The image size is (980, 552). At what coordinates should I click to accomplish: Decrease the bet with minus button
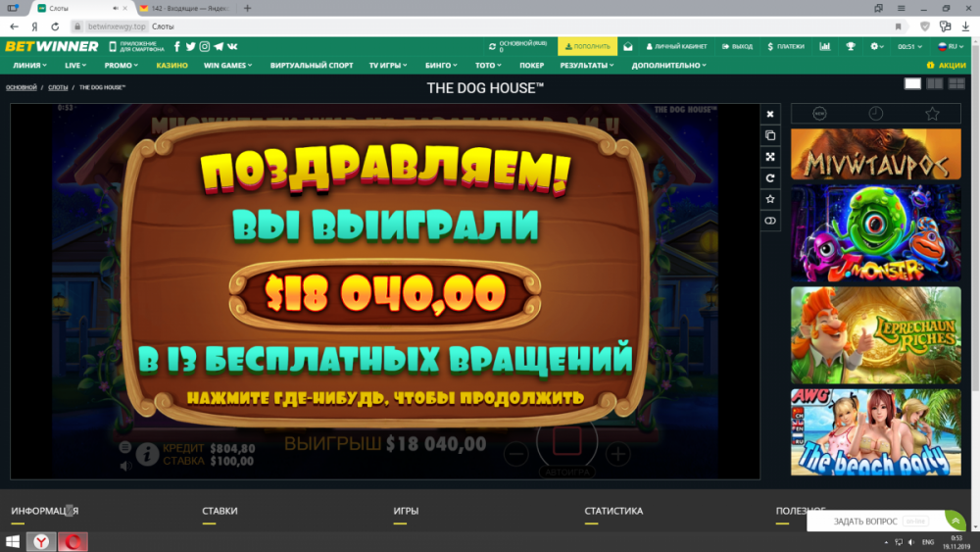coord(516,454)
